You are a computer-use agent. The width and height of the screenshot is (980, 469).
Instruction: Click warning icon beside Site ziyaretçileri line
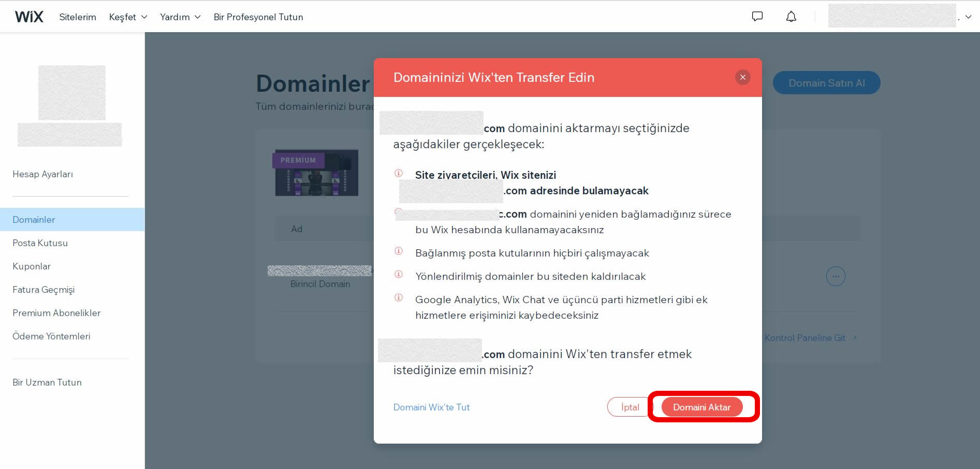click(399, 173)
